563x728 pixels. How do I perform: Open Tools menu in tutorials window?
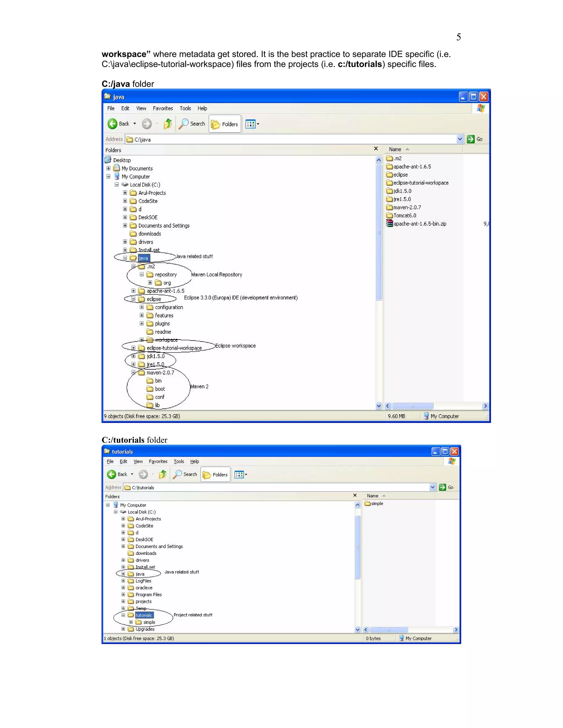coord(179,461)
